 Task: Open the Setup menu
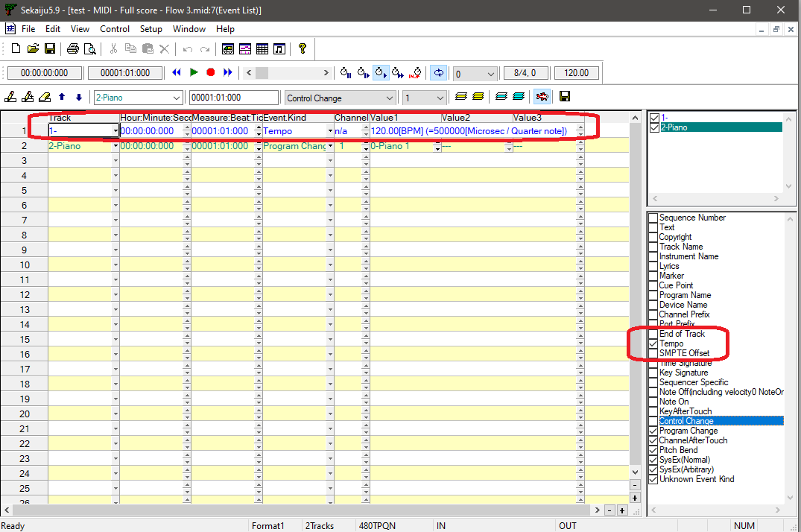151,29
